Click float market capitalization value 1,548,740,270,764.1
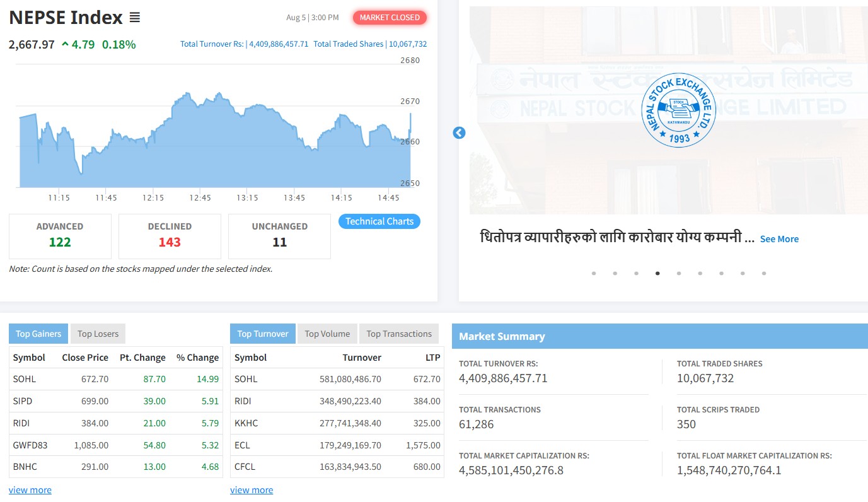 pos(729,470)
